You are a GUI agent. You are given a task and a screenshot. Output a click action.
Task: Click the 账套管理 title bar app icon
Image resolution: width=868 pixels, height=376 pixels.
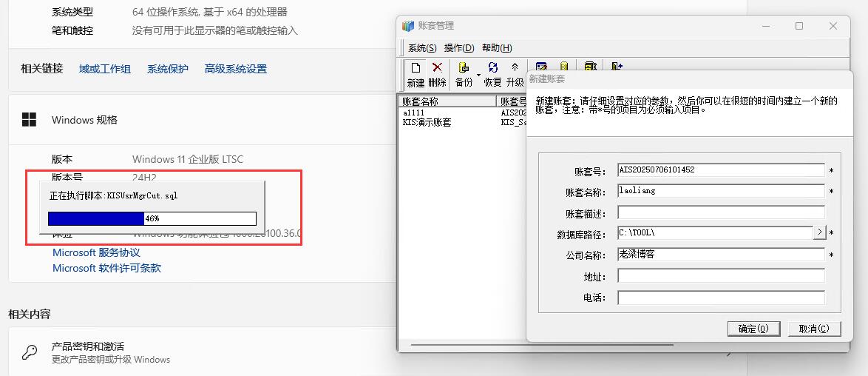coord(408,25)
